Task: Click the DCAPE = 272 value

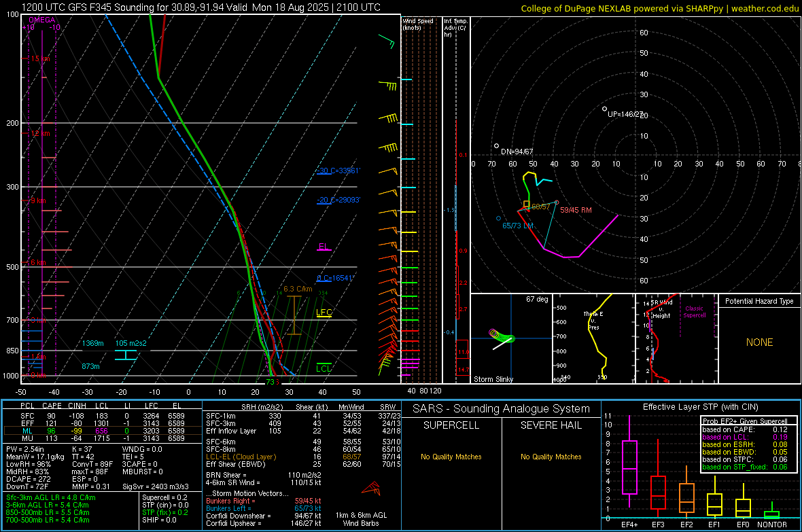Action: click(x=28, y=479)
